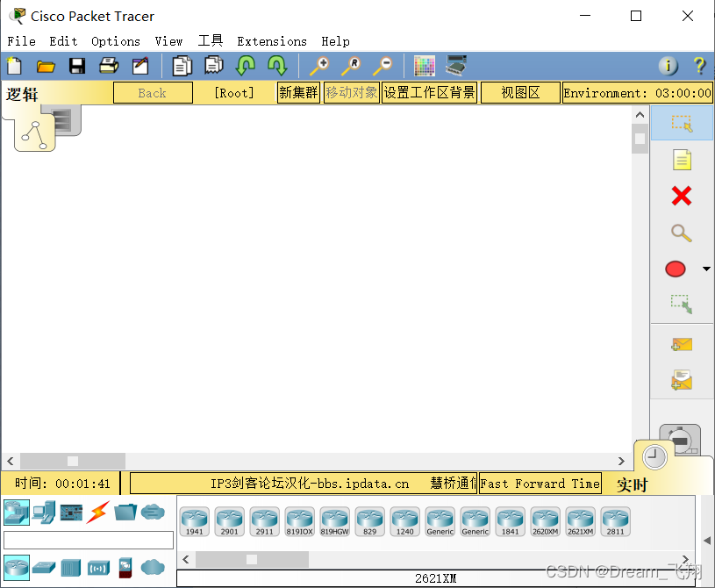Select the WAN Emulation cloud subcategory
Screen dimensions: 715x588
[x=153, y=568]
